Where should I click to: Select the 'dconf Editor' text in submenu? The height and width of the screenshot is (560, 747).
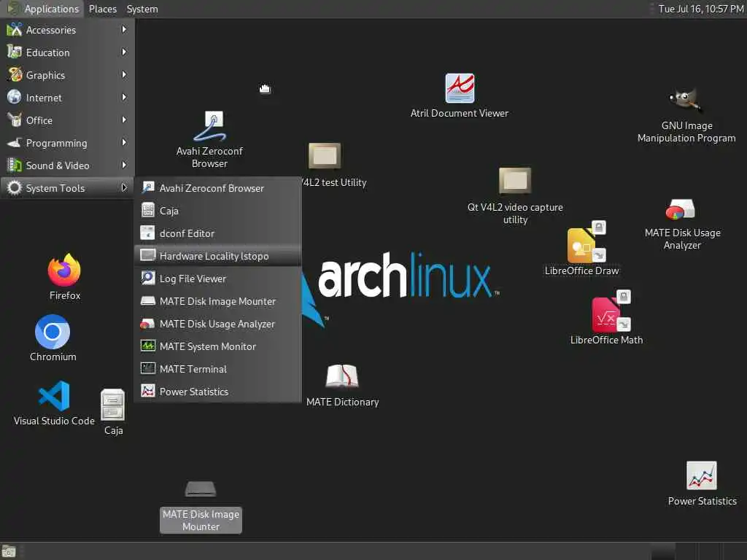click(187, 233)
